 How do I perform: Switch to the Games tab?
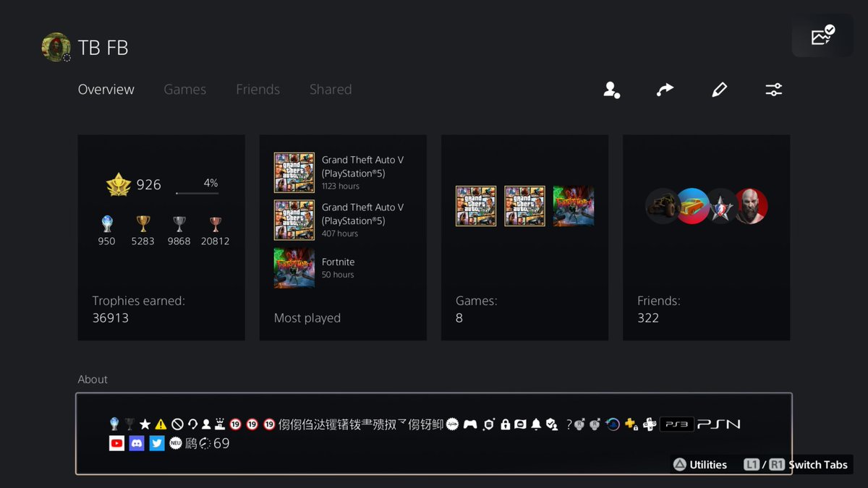[185, 90]
